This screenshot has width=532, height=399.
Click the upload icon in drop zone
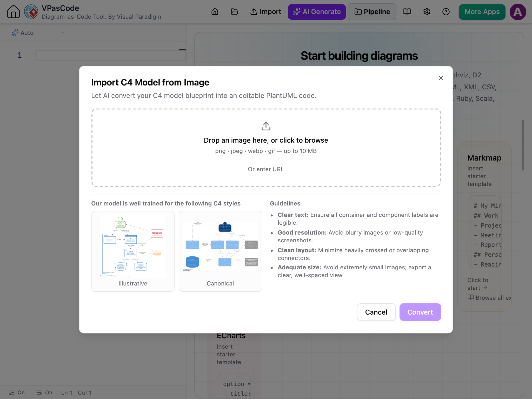(266, 126)
